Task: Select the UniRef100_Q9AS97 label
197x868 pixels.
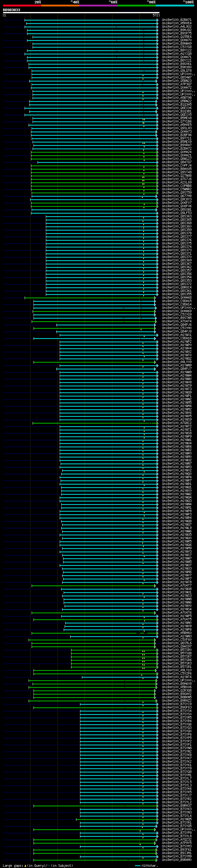Action: [x=177, y=646]
